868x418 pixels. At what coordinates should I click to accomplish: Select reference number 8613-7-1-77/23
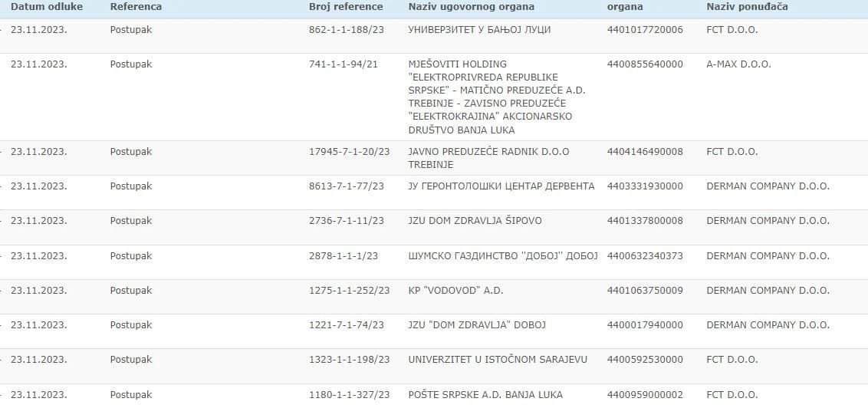point(346,186)
